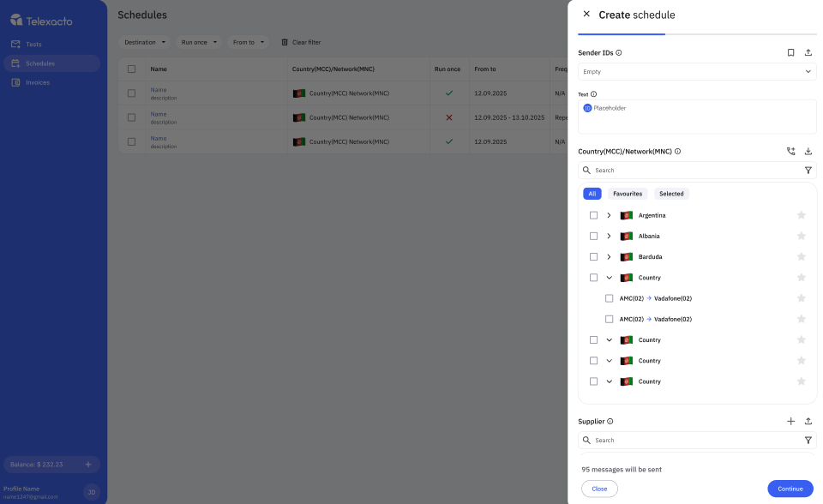Mark Barduda as favourite with the star

click(x=801, y=256)
